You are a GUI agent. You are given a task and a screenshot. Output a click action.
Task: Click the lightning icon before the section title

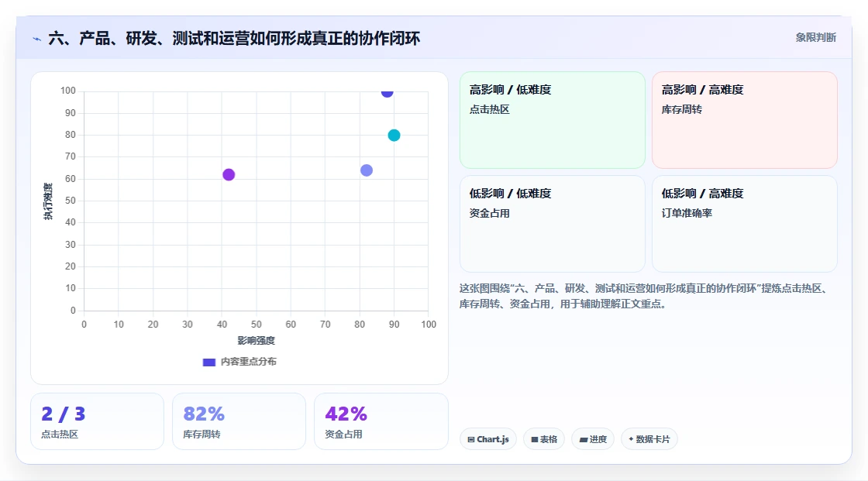tap(36, 39)
